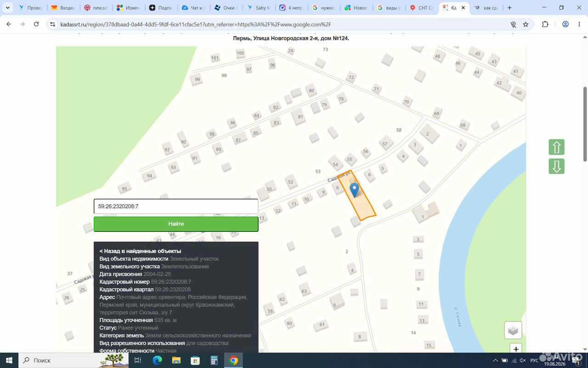The width and height of the screenshot is (588, 368).
Task: Click the blue location pin marker
Action: (x=354, y=190)
